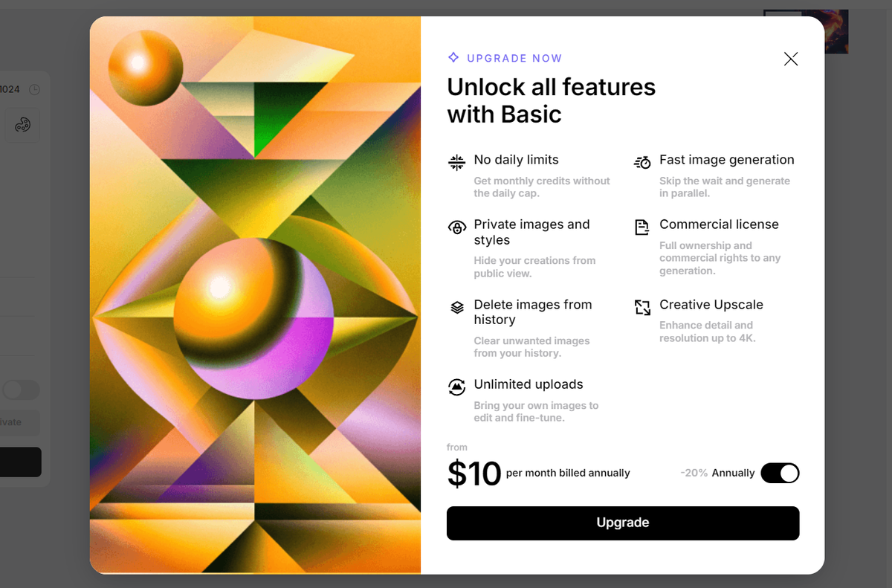Select the image thumbnail at top right
Viewport: 892px width, 588px height.
[806, 32]
